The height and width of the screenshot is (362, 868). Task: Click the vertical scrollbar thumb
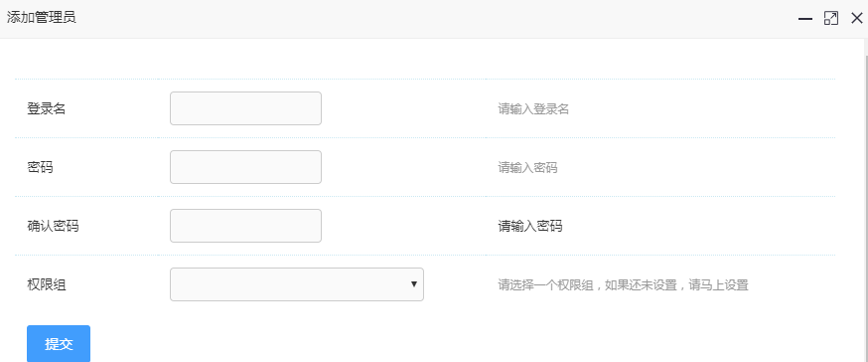point(866,209)
